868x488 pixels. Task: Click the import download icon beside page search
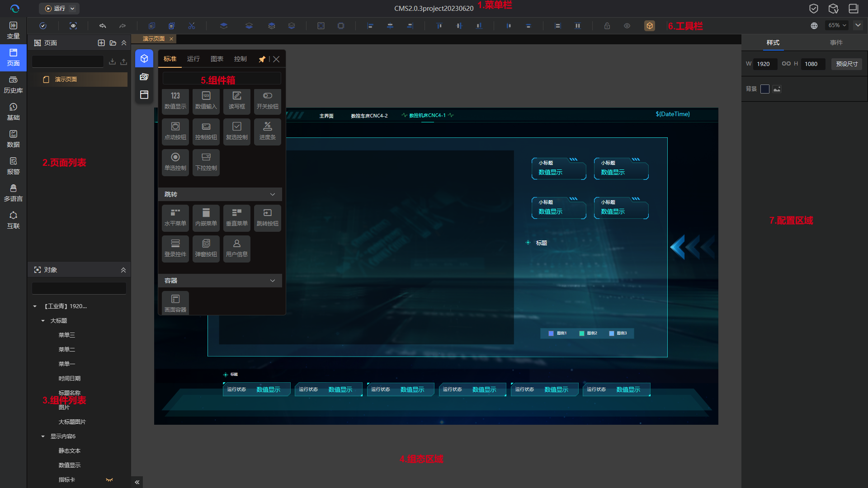coord(112,61)
